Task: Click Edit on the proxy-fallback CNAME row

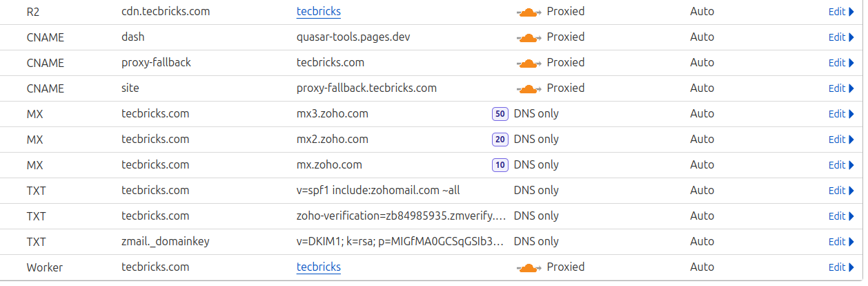Action: point(840,63)
